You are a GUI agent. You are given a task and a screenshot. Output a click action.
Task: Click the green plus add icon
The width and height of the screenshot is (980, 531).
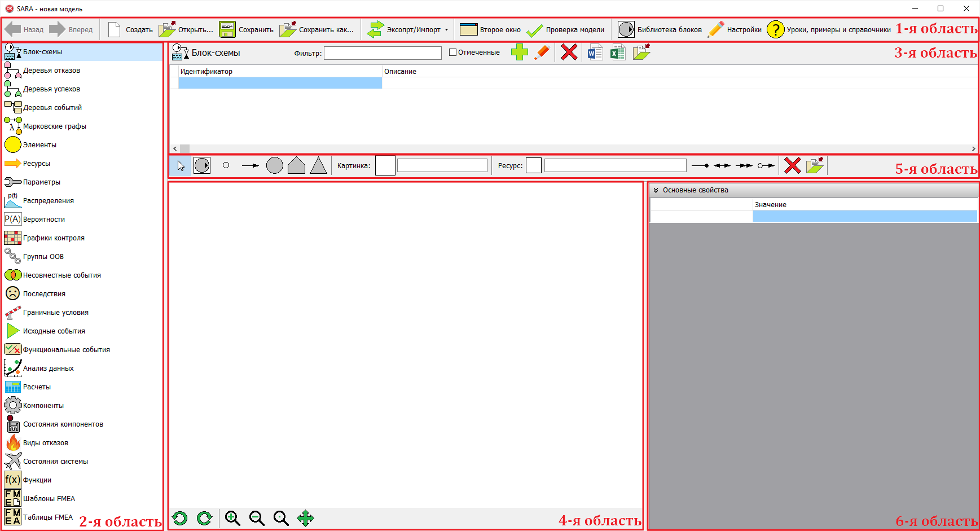coord(519,52)
